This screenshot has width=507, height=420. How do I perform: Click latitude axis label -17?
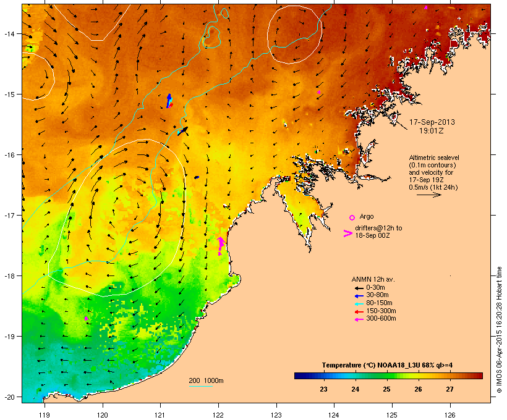pos(9,216)
